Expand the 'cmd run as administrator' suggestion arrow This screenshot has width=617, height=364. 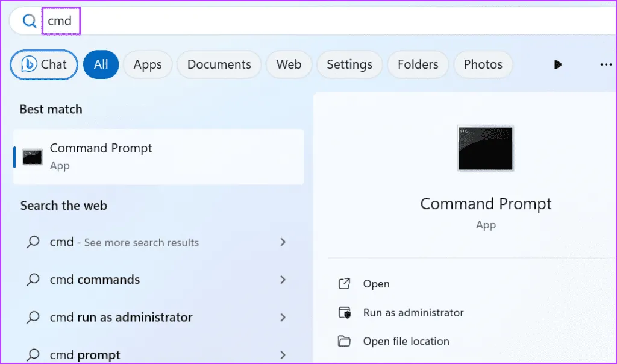pos(283,317)
